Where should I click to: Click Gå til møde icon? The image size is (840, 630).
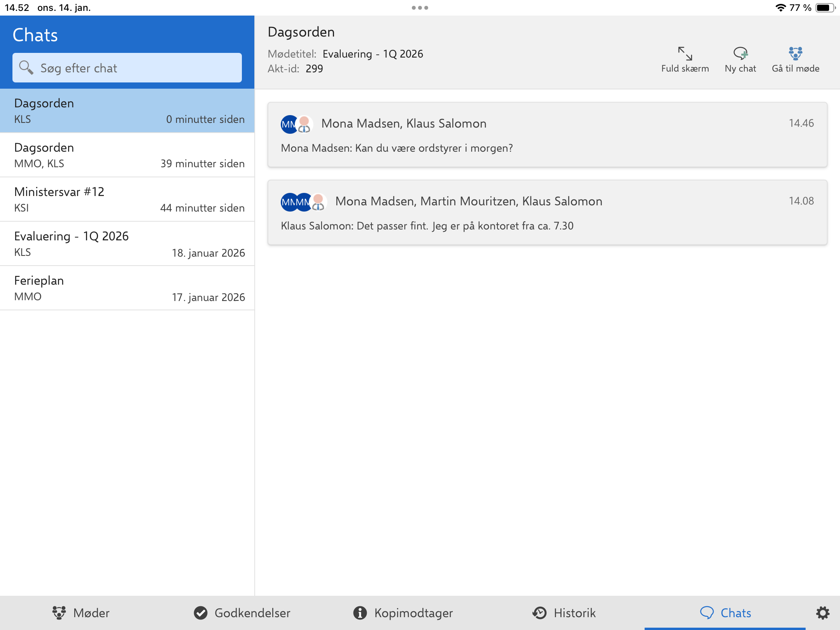(795, 54)
